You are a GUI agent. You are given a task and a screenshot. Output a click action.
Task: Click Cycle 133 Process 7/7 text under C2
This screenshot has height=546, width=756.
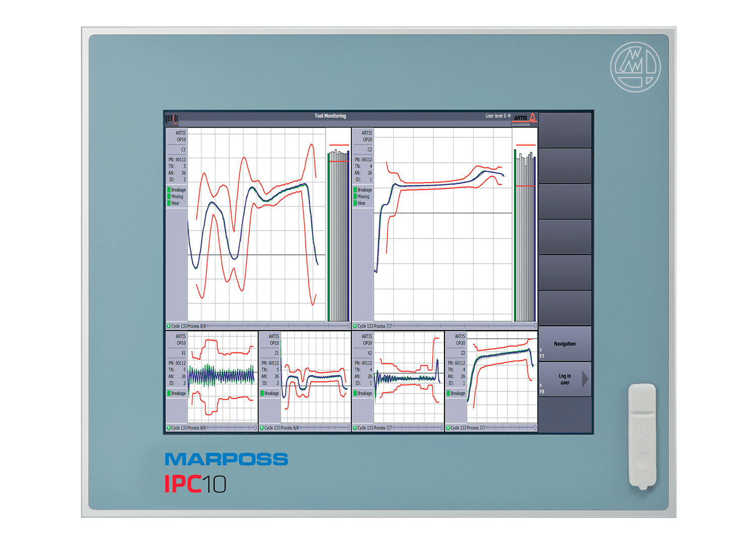pos(374,326)
